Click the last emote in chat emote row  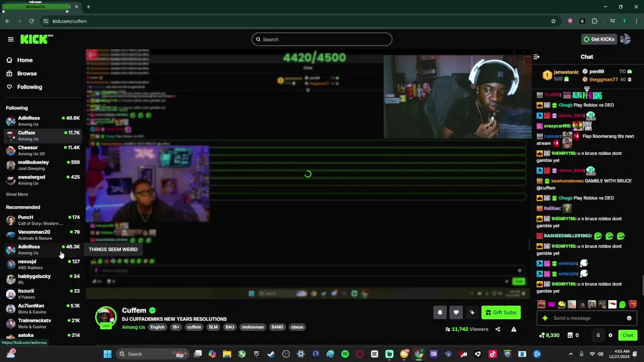point(632,304)
